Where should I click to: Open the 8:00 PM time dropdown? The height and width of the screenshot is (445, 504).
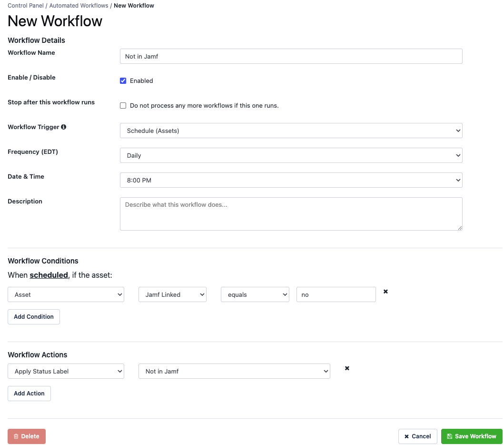[291, 180]
